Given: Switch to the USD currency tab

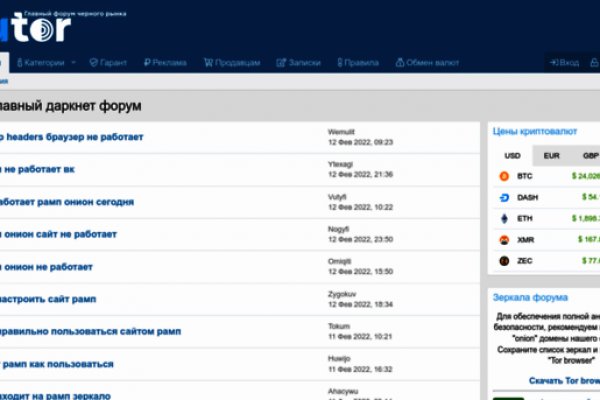Looking at the screenshot, I should click(512, 155).
